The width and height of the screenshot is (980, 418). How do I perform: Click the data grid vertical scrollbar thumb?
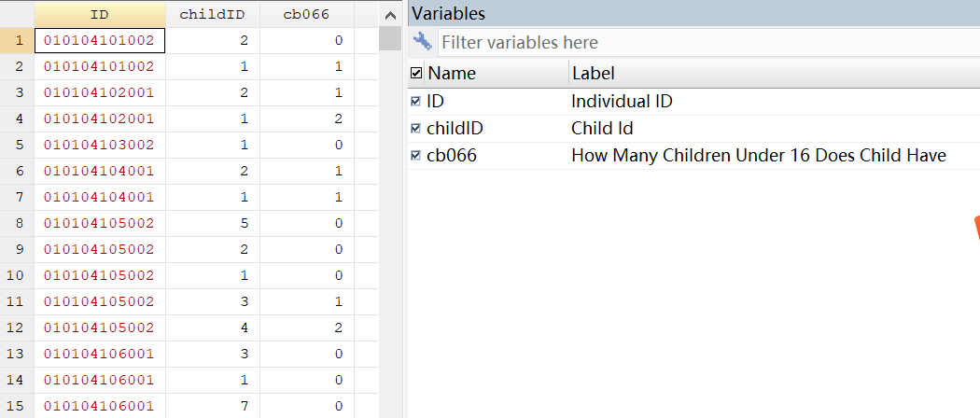[391, 39]
